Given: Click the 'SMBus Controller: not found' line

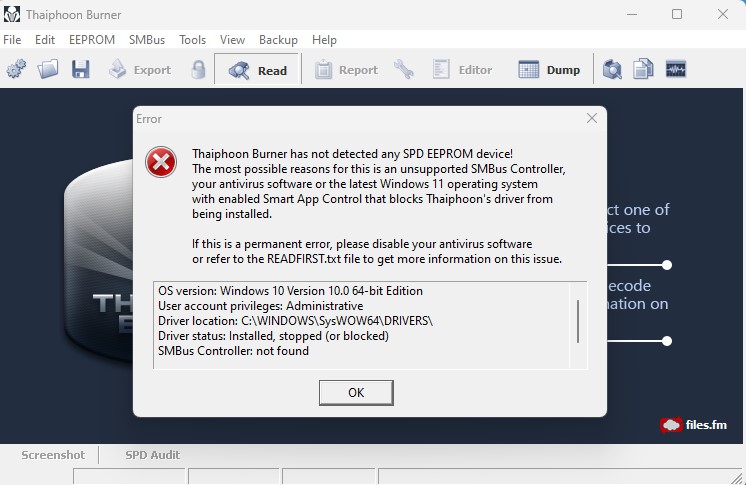Looking at the screenshot, I should point(234,351).
